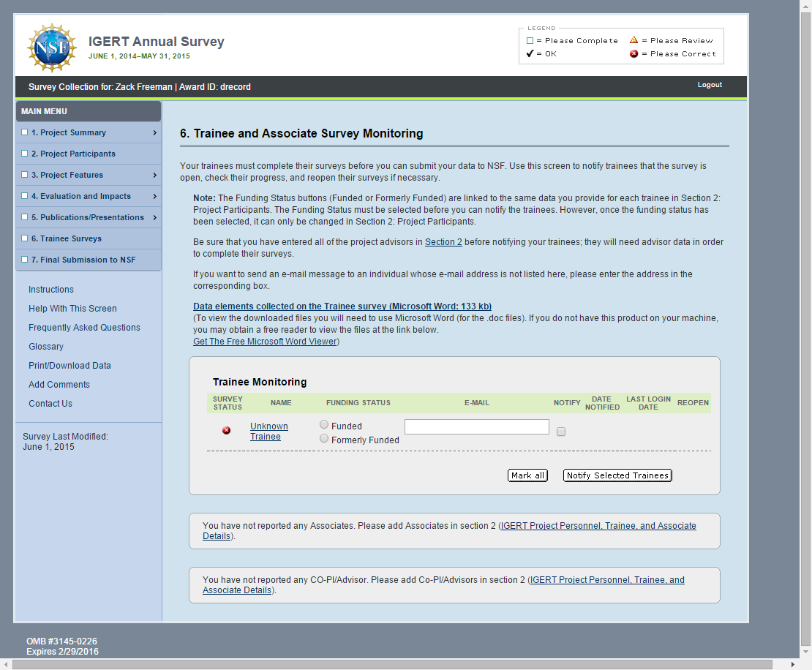Click the Logout link
Screen dimensions: 812x670
pyautogui.click(x=710, y=85)
